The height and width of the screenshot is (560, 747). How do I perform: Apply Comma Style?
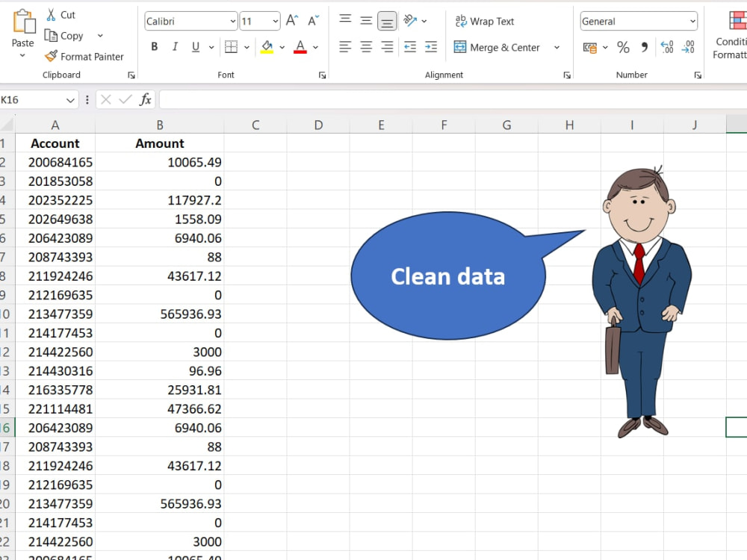click(x=645, y=47)
